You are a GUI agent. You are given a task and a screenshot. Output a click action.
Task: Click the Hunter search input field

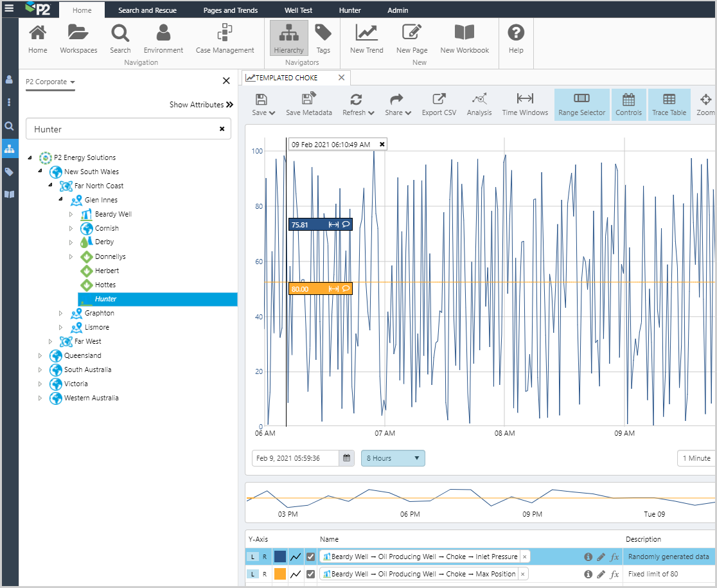(122, 129)
